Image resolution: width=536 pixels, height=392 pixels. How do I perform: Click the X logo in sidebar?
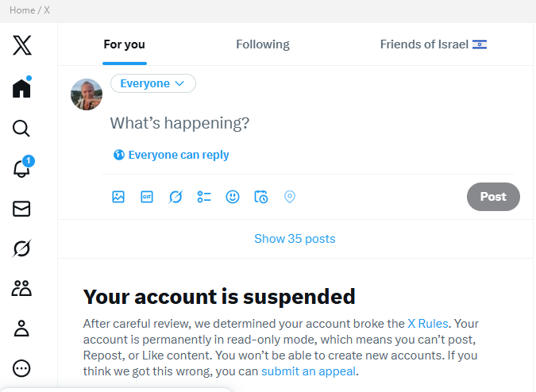pos(22,45)
